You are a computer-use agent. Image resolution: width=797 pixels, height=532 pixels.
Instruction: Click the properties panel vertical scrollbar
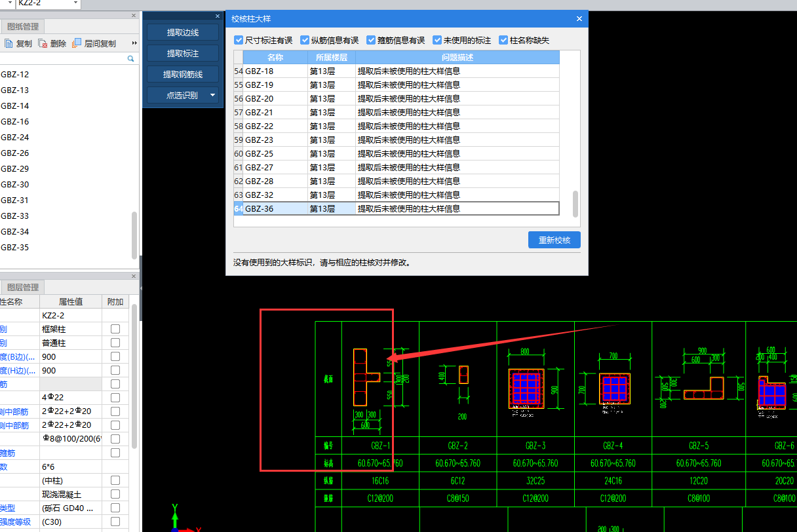[x=134, y=375]
